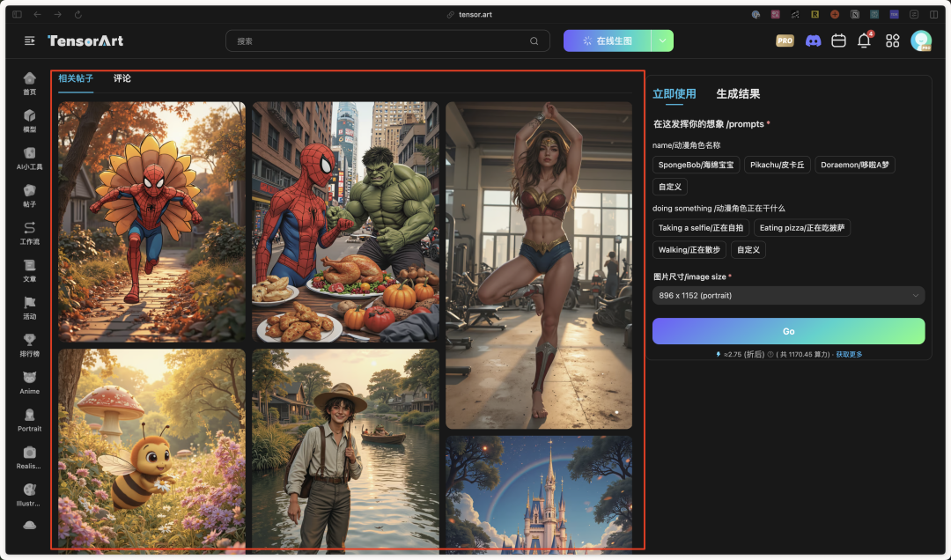This screenshot has width=951, height=560.
Task: Open the TensorArt hamburger menu
Action: 29,41
